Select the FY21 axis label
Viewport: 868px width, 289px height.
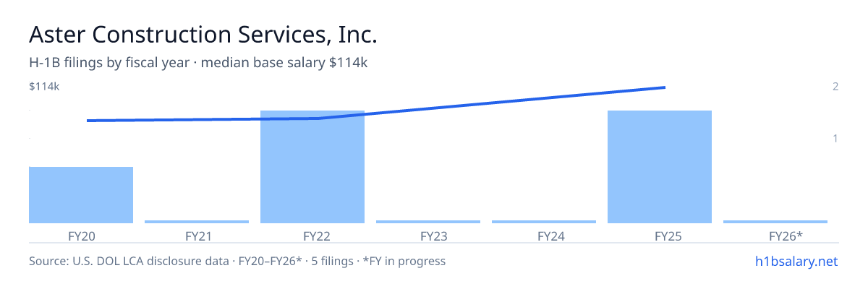click(x=197, y=236)
